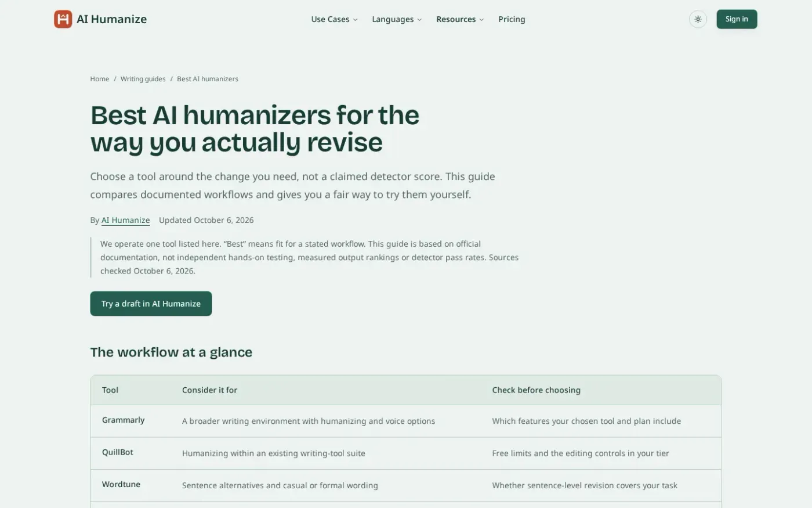
Task: Select the Best AI humanizers breadcrumb item
Action: click(208, 79)
